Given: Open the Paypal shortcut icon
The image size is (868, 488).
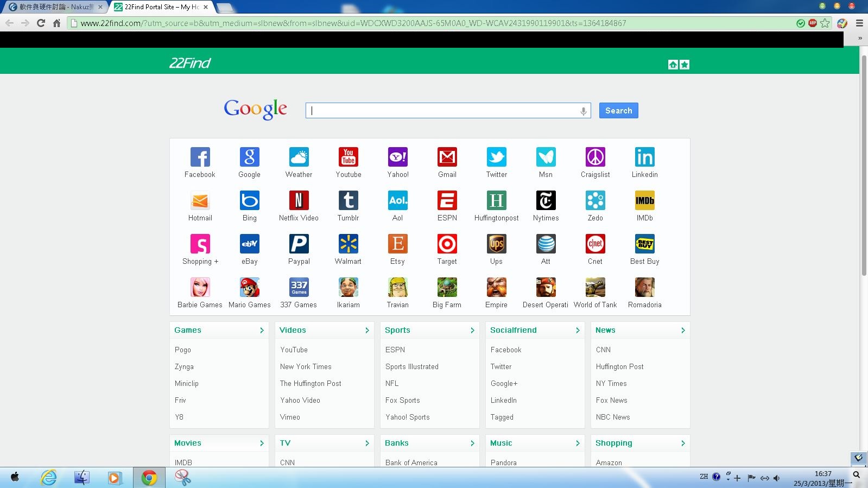Looking at the screenshot, I should coord(299,244).
